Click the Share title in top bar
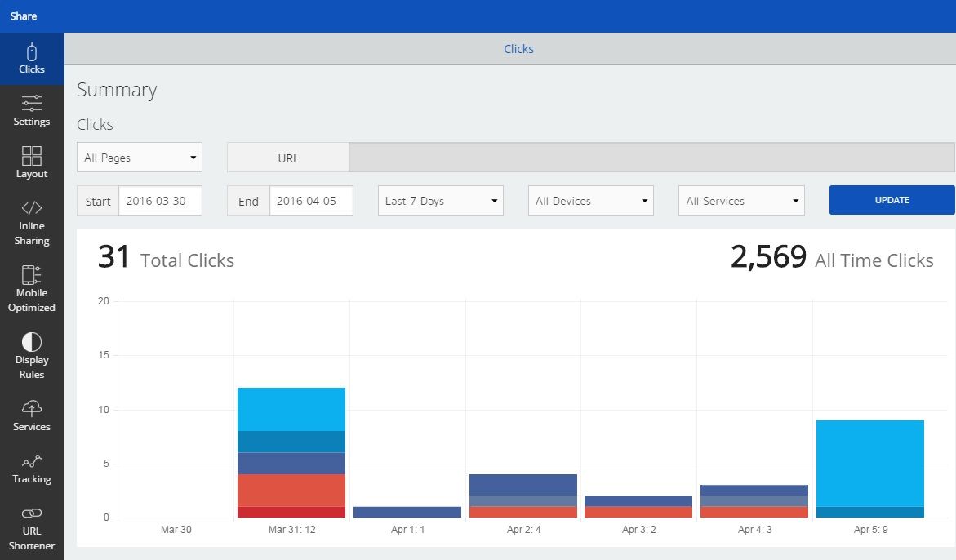 point(24,16)
